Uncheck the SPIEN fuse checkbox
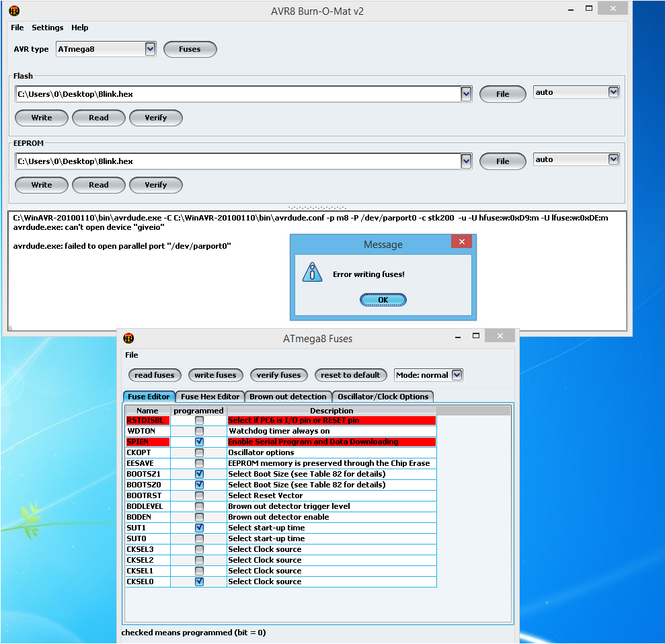This screenshot has width=665, height=644. [x=199, y=442]
